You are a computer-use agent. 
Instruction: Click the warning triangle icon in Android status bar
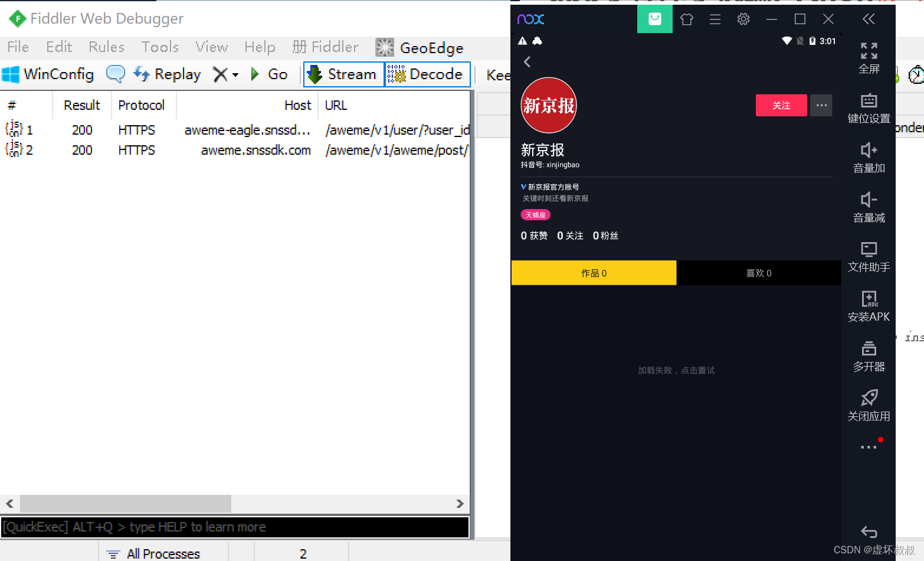tap(522, 41)
